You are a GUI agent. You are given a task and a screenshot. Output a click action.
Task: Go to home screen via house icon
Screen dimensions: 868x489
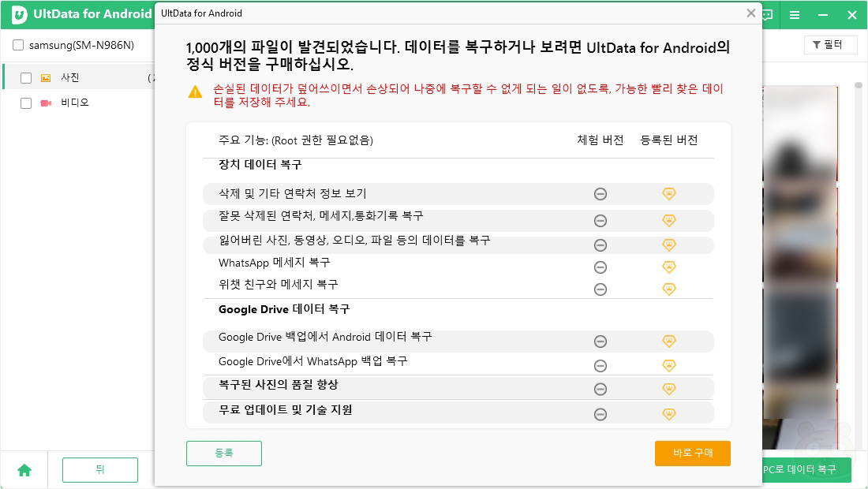[24, 470]
